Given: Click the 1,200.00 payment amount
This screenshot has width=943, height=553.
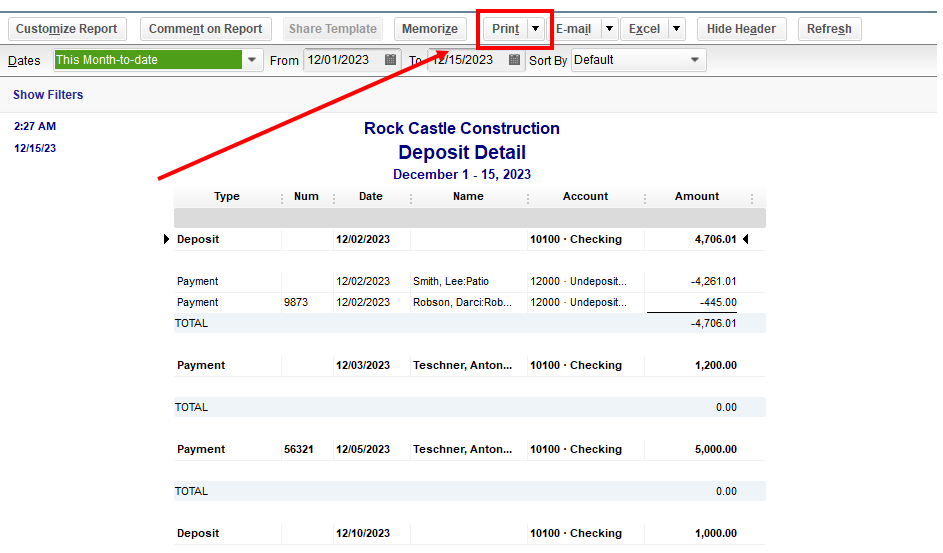Looking at the screenshot, I should click(716, 365).
